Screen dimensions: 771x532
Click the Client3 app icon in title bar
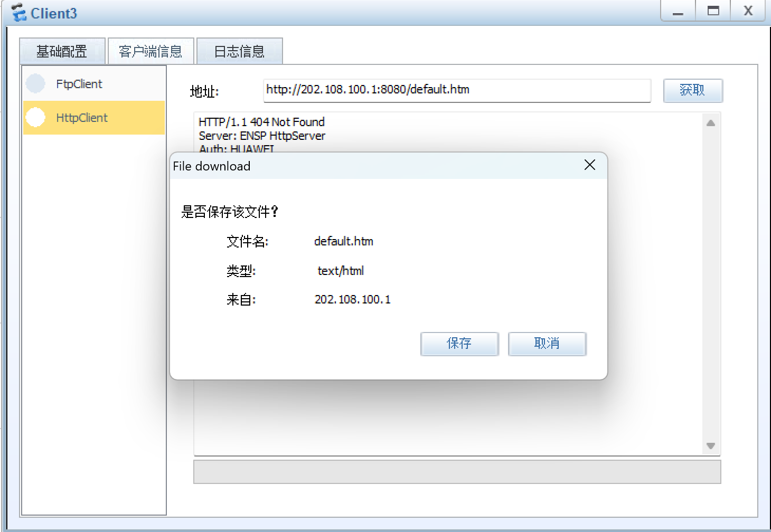coord(18,13)
